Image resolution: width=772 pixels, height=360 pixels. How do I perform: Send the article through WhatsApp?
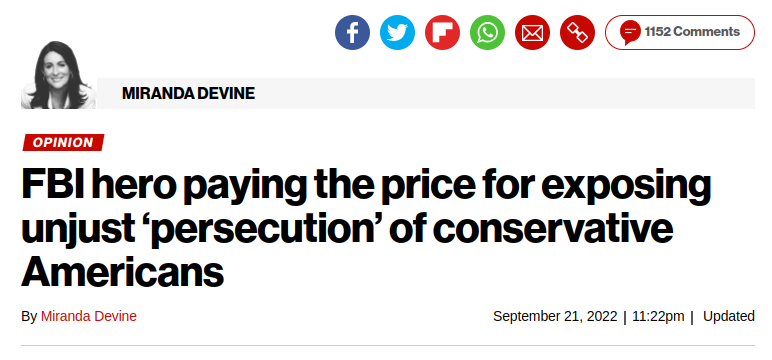click(x=487, y=33)
